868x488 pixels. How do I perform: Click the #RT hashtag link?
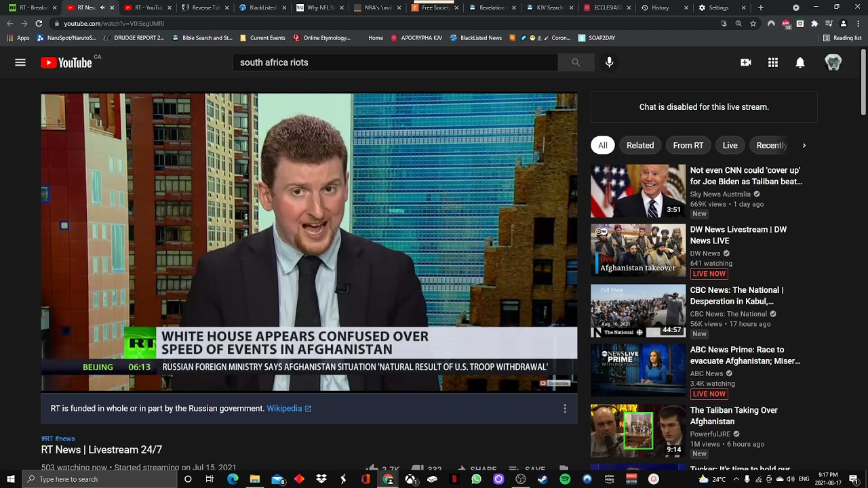[x=47, y=439]
